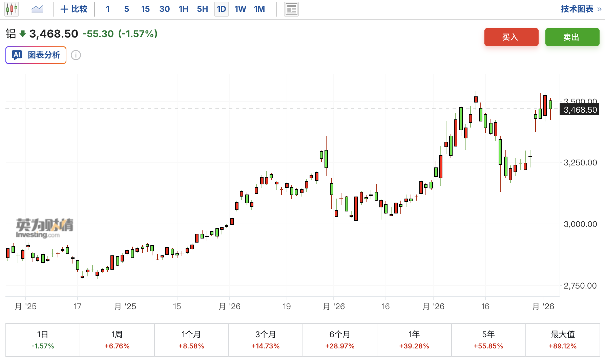Click the green down arrow beside price
Image resolution: width=605 pixels, height=364 pixels.
point(23,34)
